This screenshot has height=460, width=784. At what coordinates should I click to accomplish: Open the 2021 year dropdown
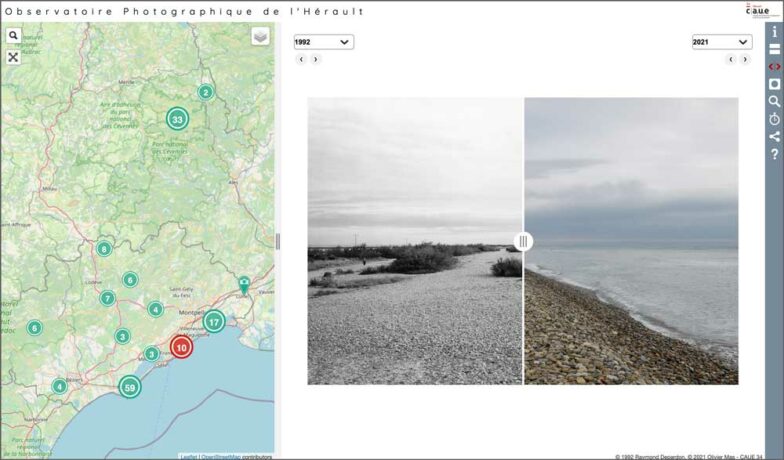[721, 42]
